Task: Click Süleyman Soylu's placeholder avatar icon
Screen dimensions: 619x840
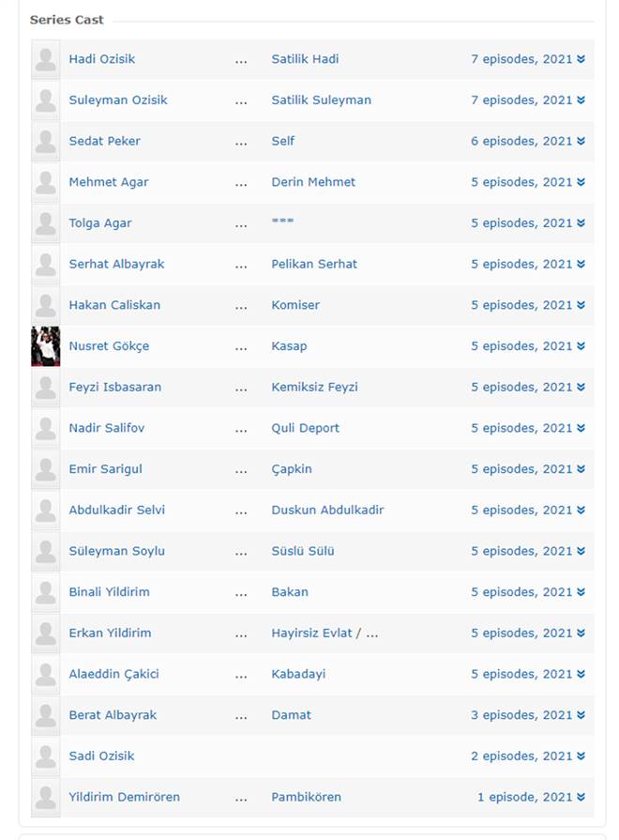Action: [x=46, y=551]
